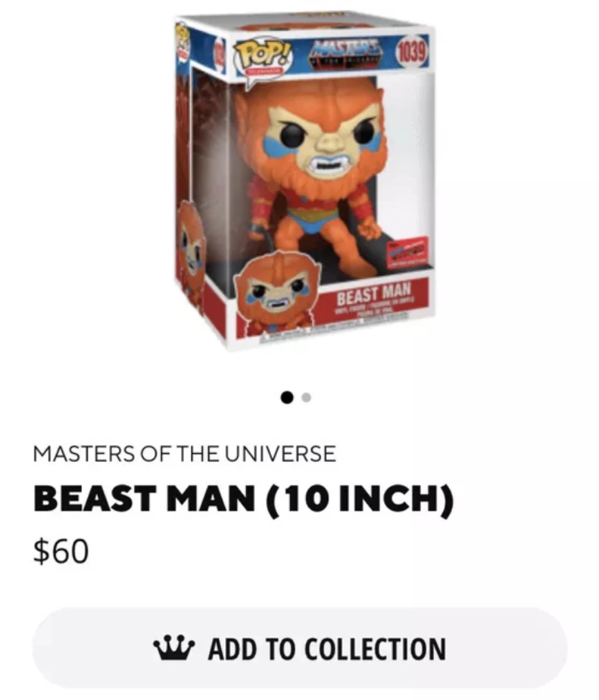The height and width of the screenshot is (700, 599).
Task: Switch to the second carousel image dot
Action: pos(306,398)
